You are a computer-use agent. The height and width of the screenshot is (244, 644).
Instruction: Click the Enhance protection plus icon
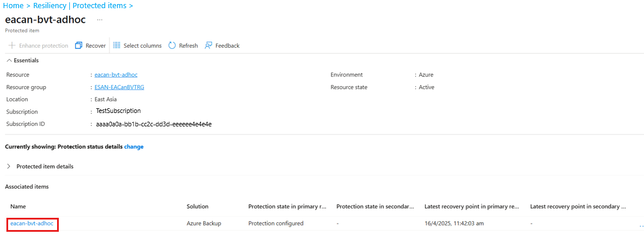click(12, 45)
